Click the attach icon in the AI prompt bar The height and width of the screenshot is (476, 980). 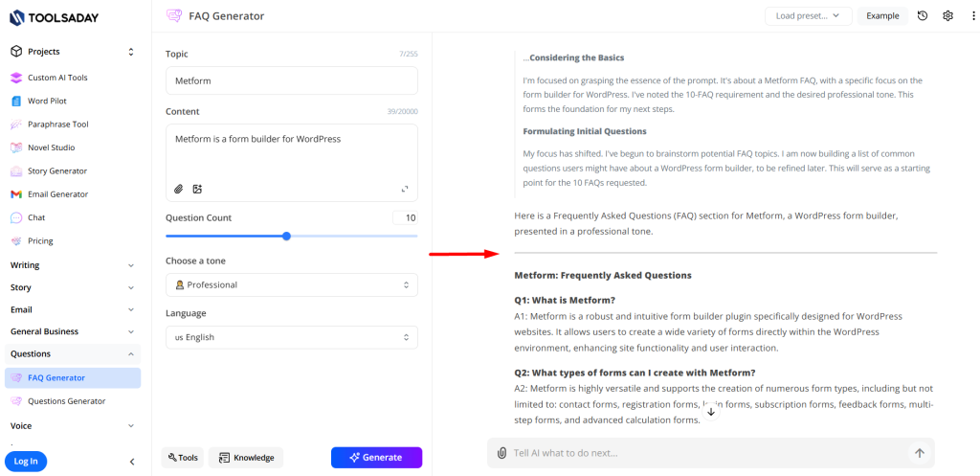coord(501,453)
